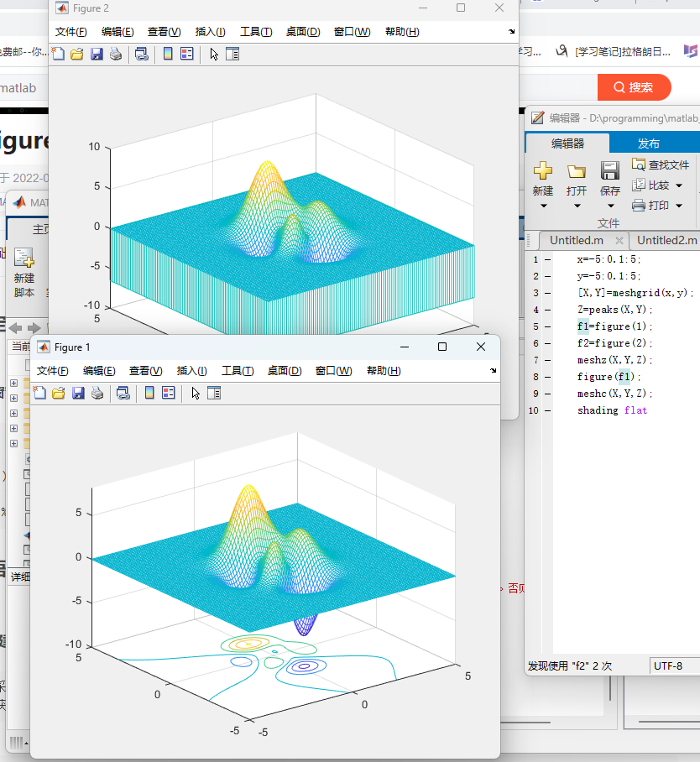Expand last folder tree plus node
The image size is (700, 762).
tap(13, 444)
